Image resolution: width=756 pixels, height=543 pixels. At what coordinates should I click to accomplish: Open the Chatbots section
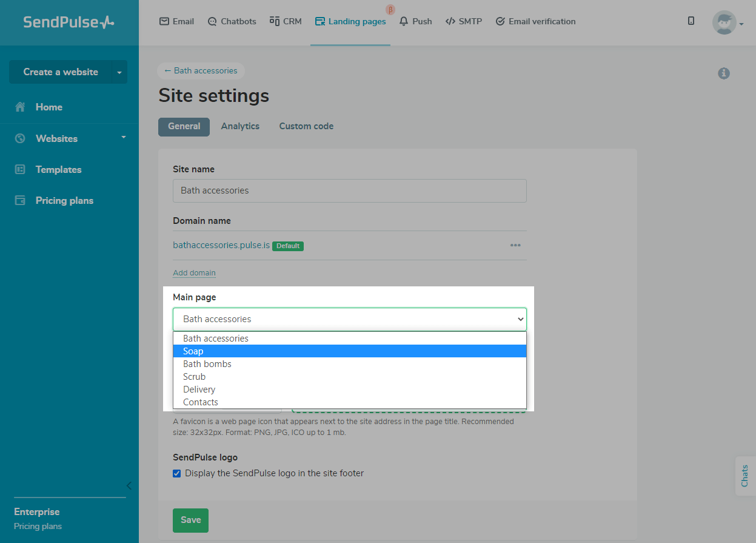[x=232, y=21]
